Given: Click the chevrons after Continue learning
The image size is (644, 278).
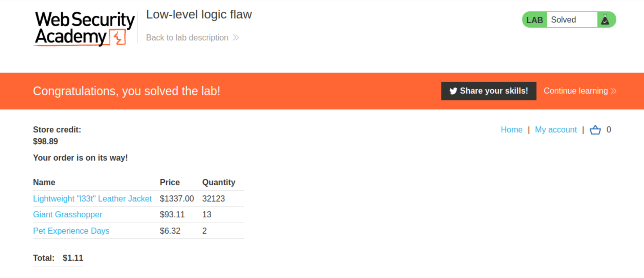Looking at the screenshot, I should [x=613, y=91].
